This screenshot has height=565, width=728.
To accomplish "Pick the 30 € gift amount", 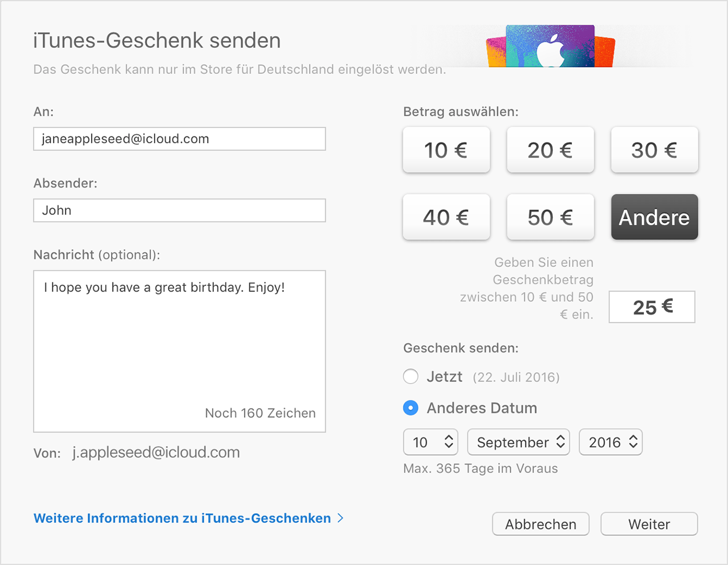I will (x=654, y=150).
